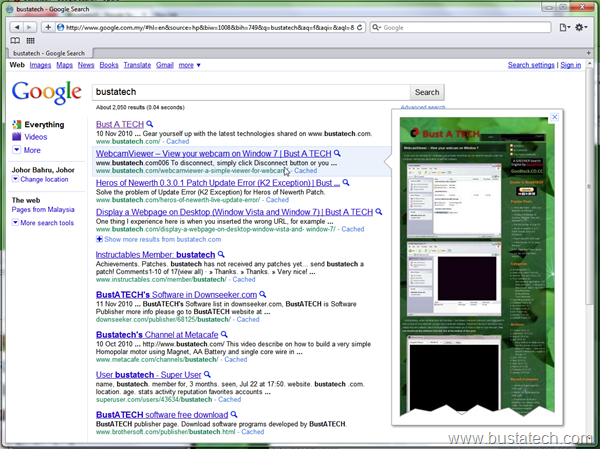Image resolution: width=600 pixels, height=449 pixels.
Task: Click preview magnifier next to BustATECH software download
Action: [234, 414]
